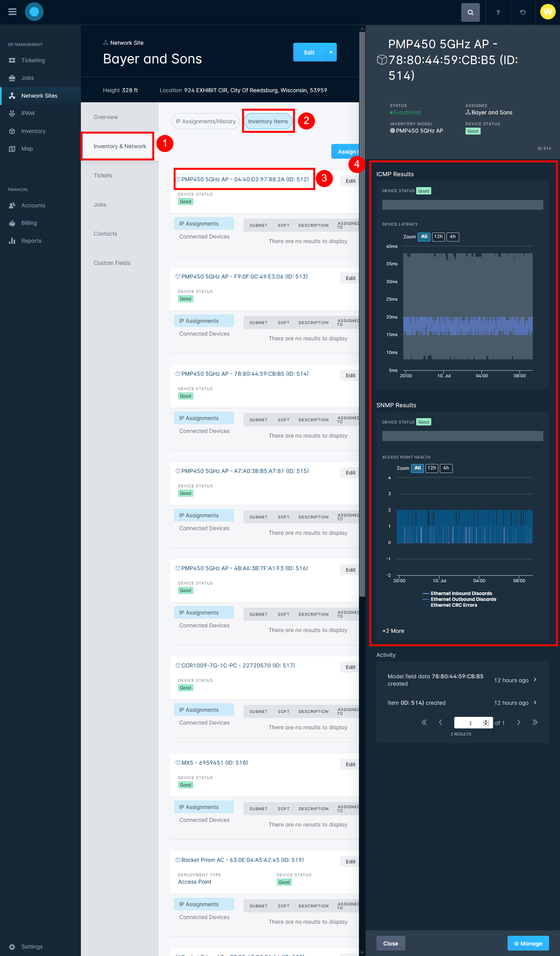Select 12h zoom in Device Latency chart
560x956 pixels.
pos(438,236)
